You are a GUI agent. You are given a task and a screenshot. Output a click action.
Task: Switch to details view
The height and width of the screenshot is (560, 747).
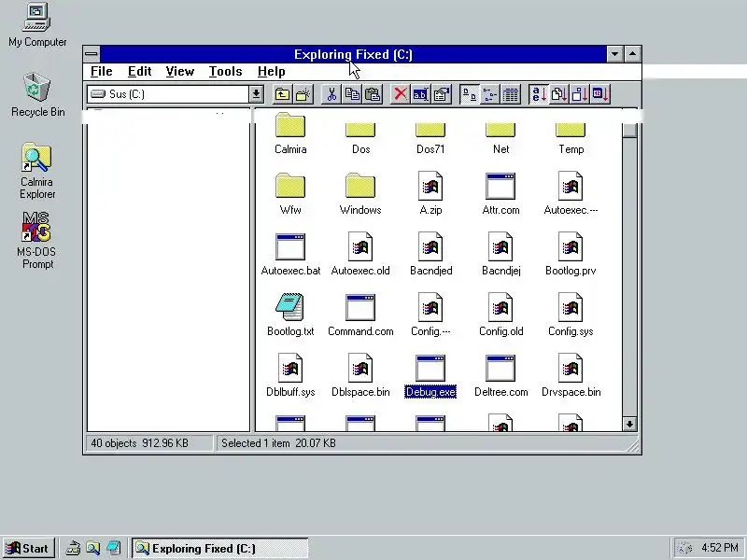[510, 94]
